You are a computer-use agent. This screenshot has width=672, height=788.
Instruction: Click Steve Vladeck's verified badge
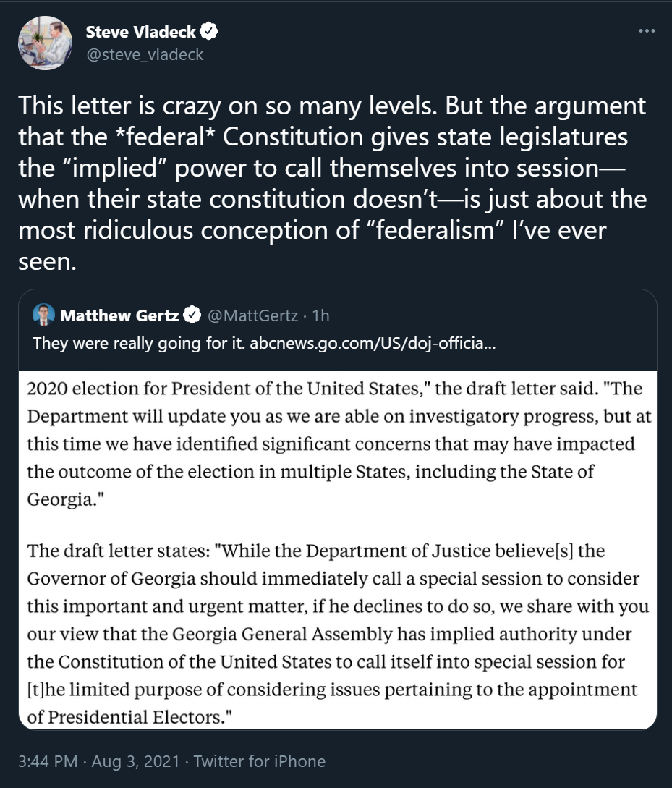pyautogui.click(x=209, y=31)
